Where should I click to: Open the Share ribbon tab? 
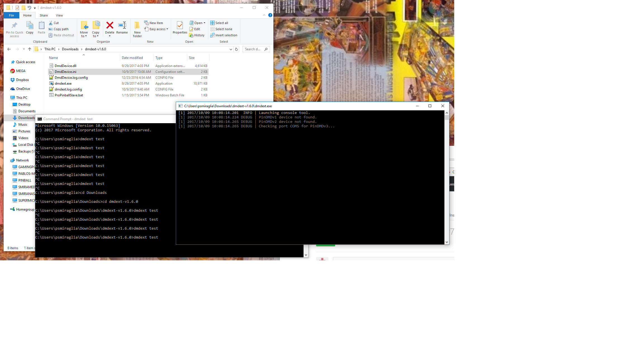point(44,15)
